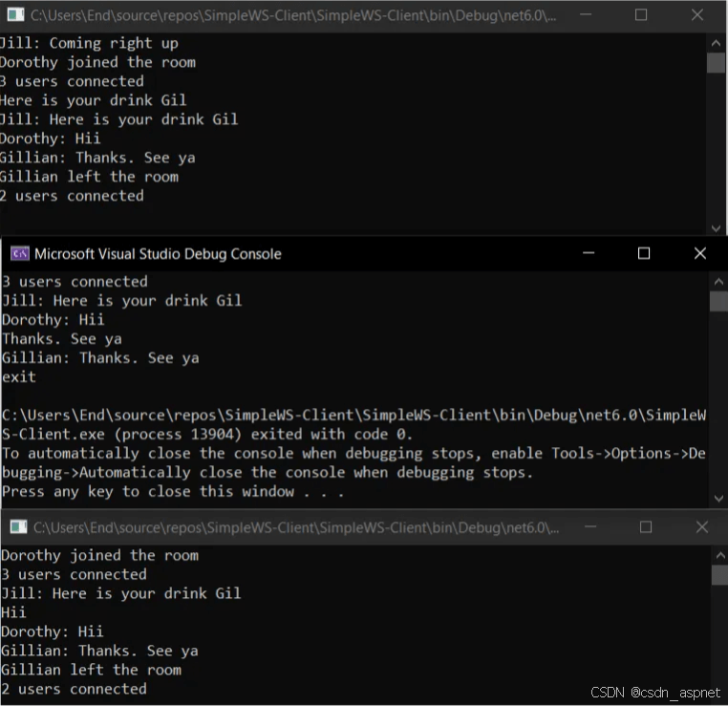Click 'Gillian: Thanks. See ya' in top console

[x=97, y=158]
